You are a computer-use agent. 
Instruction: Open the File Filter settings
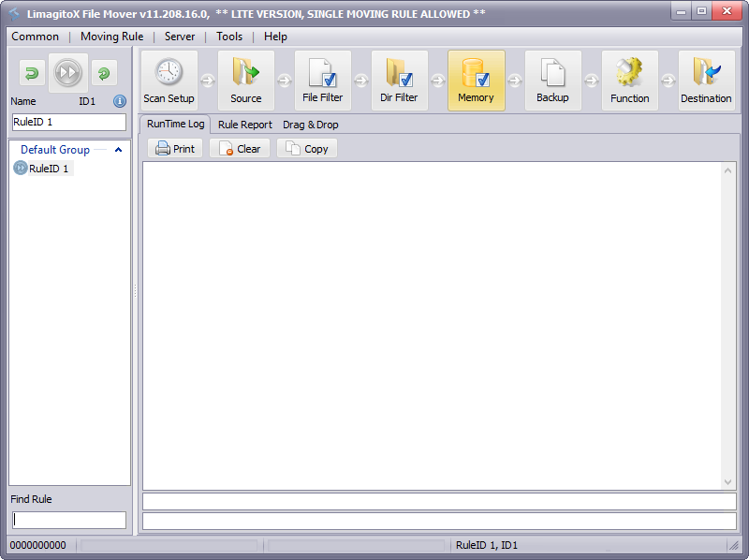323,81
